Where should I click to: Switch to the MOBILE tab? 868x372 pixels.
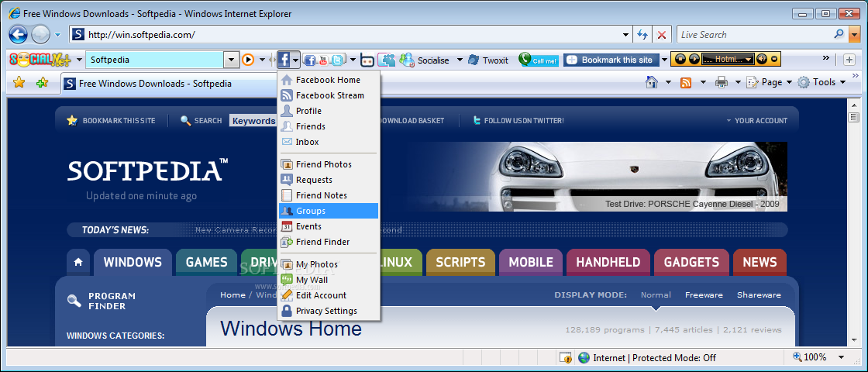[531, 263]
